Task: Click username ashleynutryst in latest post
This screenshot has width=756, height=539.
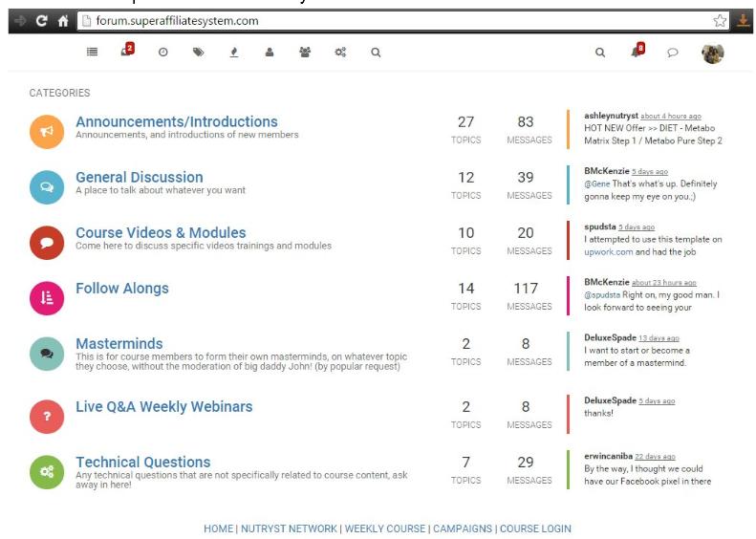Action: click(x=611, y=116)
